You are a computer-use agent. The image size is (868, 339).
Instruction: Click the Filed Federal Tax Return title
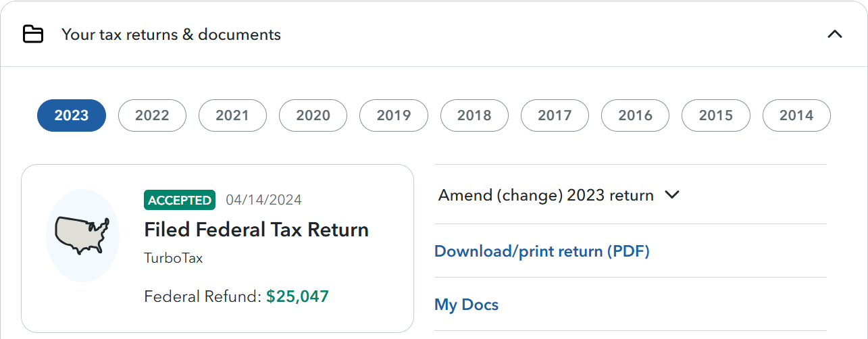tap(257, 230)
